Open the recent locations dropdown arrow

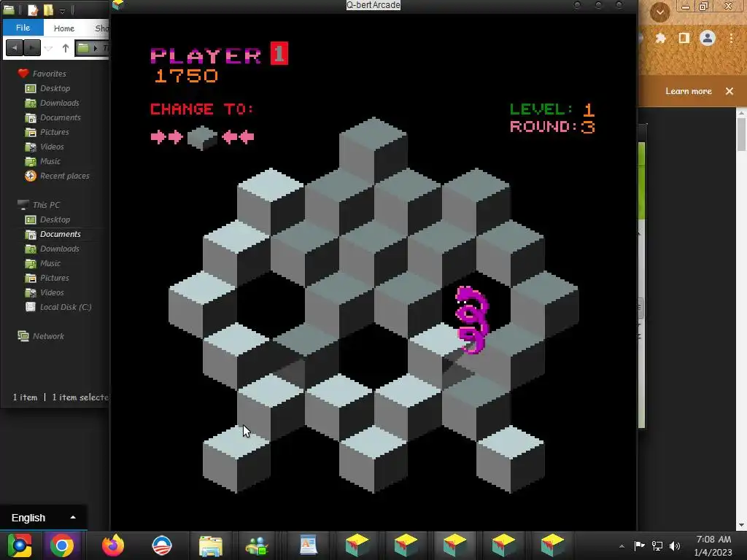pyautogui.click(x=49, y=48)
